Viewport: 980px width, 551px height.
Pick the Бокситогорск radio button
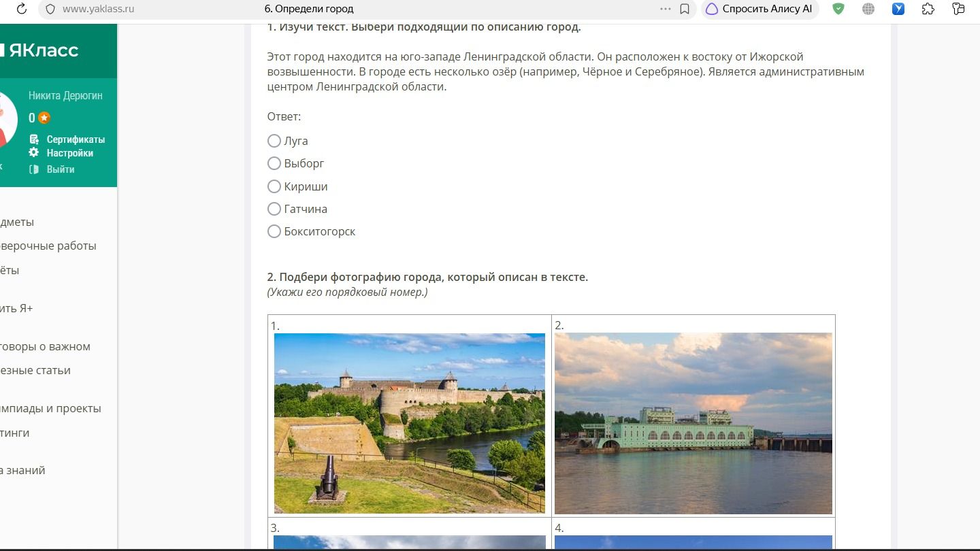coord(274,231)
